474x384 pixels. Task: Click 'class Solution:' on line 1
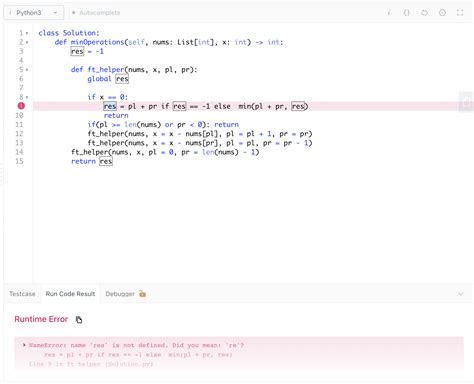point(69,33)
